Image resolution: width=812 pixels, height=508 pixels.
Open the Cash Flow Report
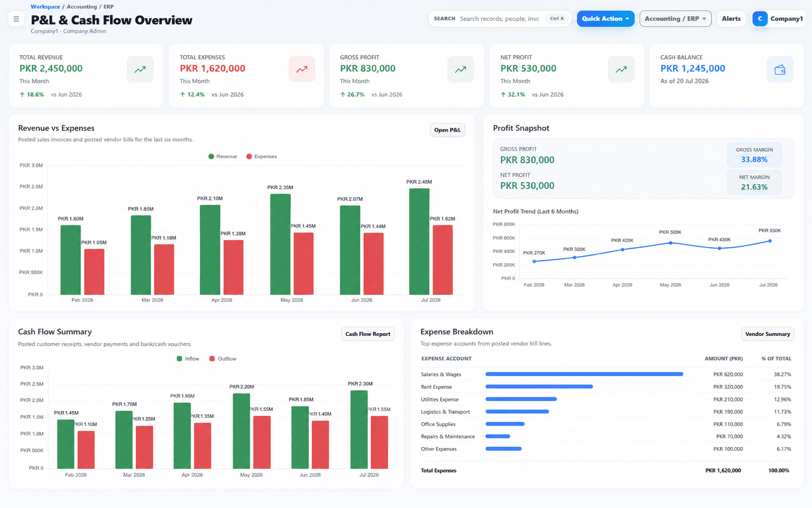point(368,334)
